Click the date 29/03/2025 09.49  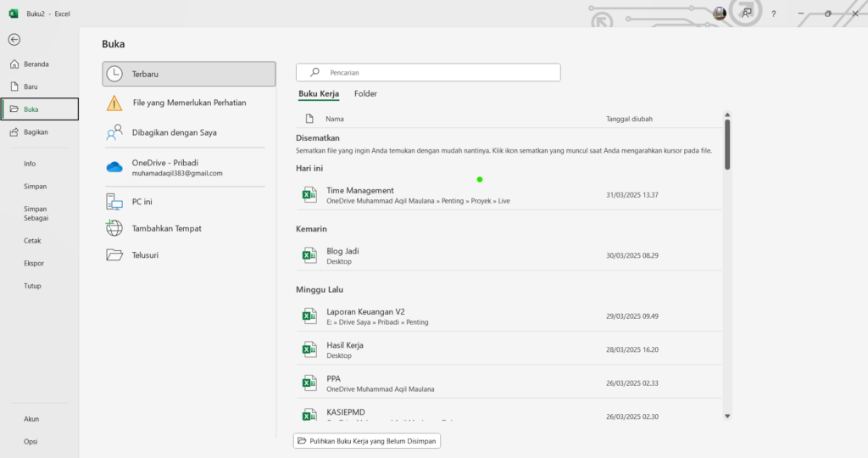632,316
